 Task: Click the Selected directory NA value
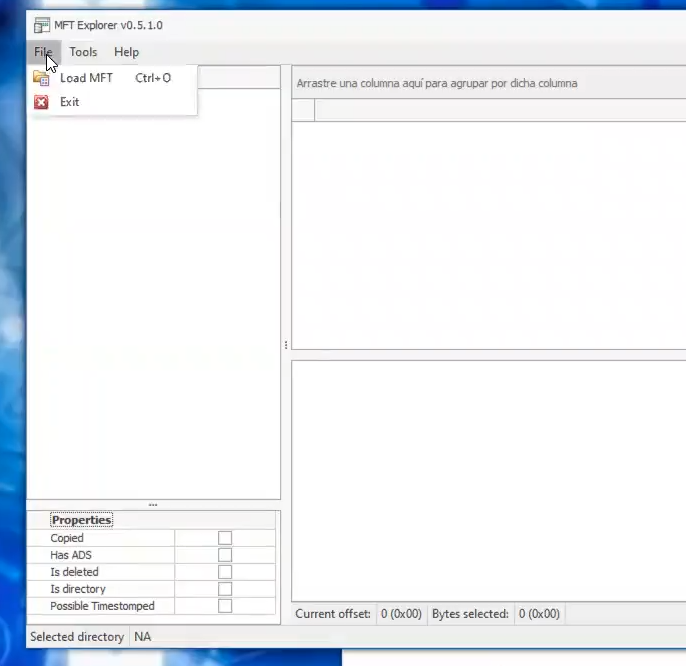(x=143, y=637)
